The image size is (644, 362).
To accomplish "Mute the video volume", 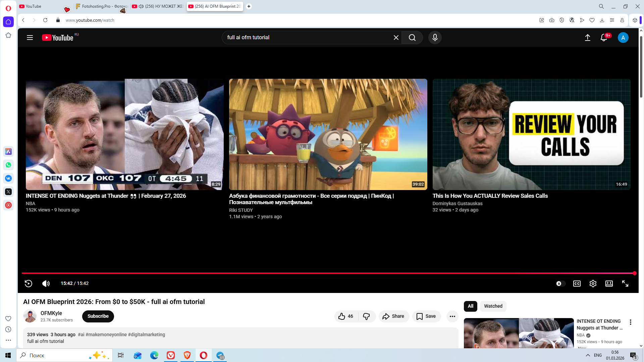I will coord(46,284).
